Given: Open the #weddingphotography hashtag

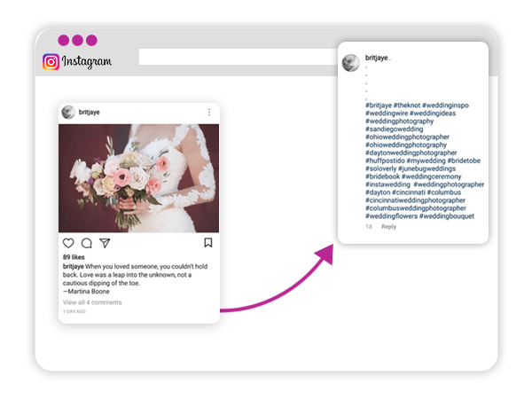Looking at the screenshot, I should click(399, 121).
